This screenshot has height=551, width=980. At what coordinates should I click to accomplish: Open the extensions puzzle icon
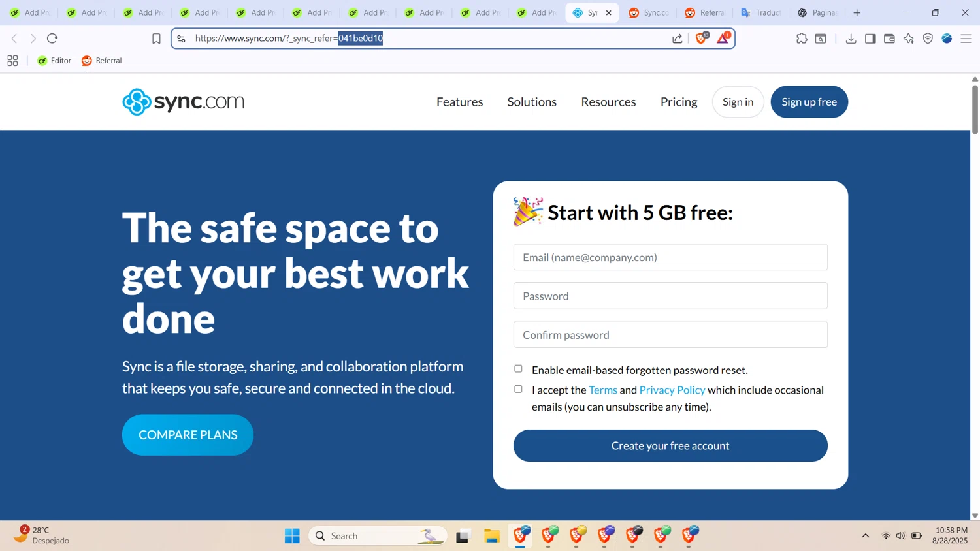[x=802, y=39]
